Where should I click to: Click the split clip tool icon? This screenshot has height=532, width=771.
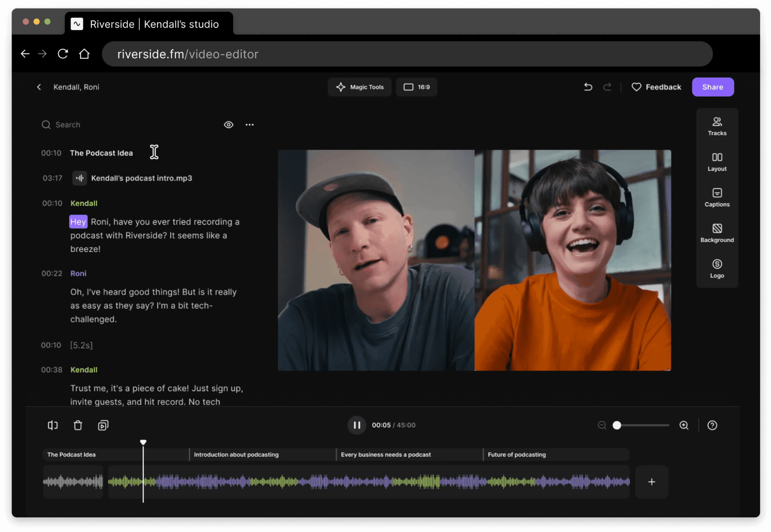[x=52, y=425]
